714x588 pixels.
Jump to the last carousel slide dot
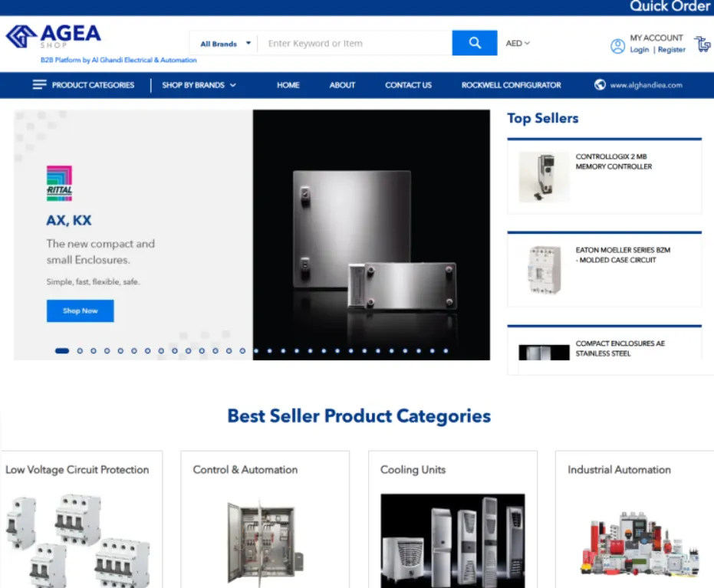446,351
